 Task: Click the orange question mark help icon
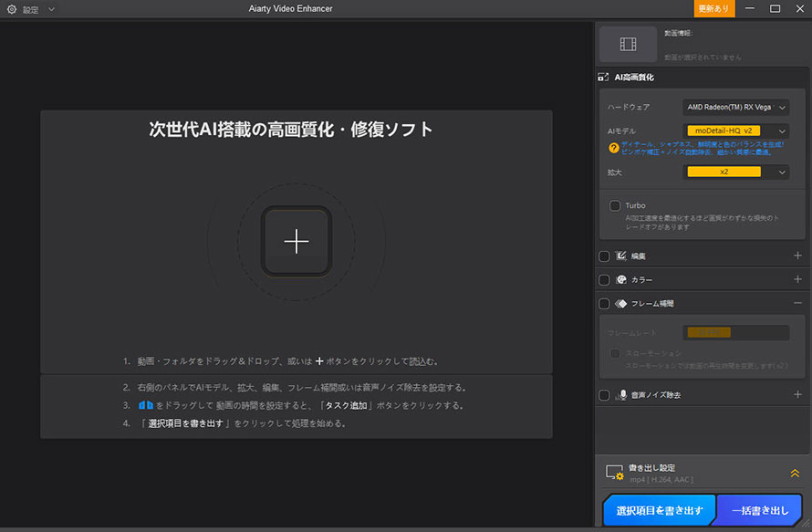[614, 148]
